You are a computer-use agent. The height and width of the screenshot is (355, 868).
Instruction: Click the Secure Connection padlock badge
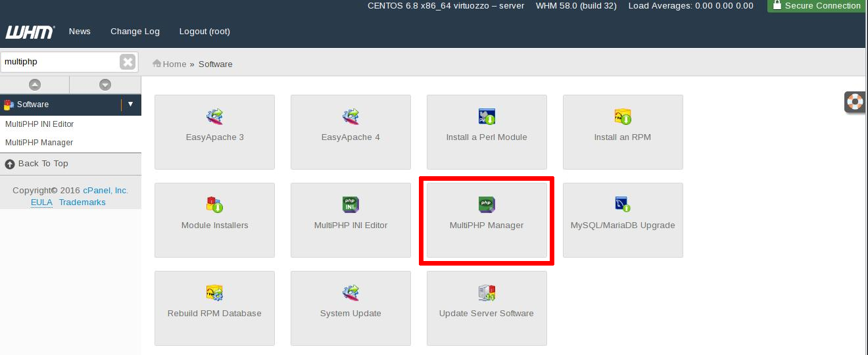tap(816, 6)
